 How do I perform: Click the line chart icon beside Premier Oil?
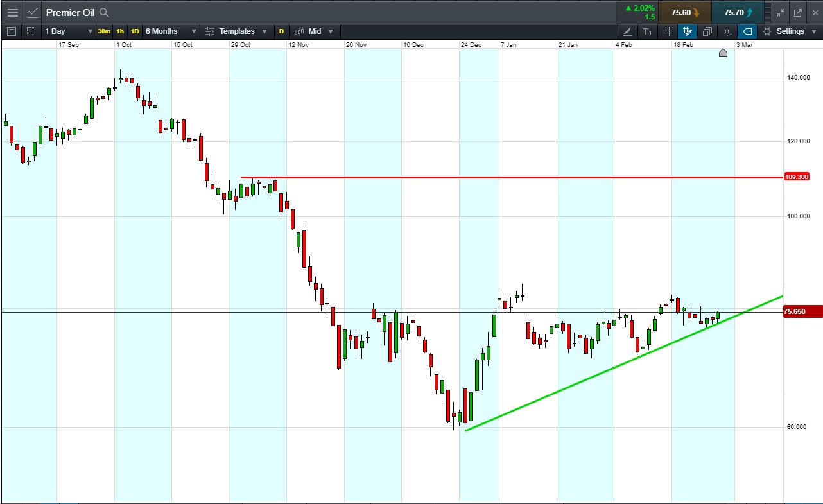point(33,12)
